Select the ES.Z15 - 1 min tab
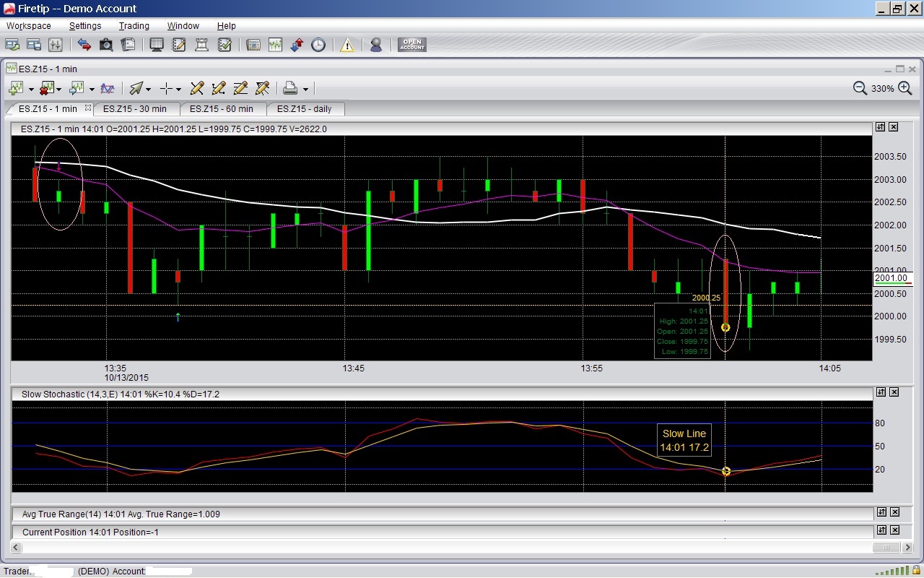924x578 pixels. (48, 109)
